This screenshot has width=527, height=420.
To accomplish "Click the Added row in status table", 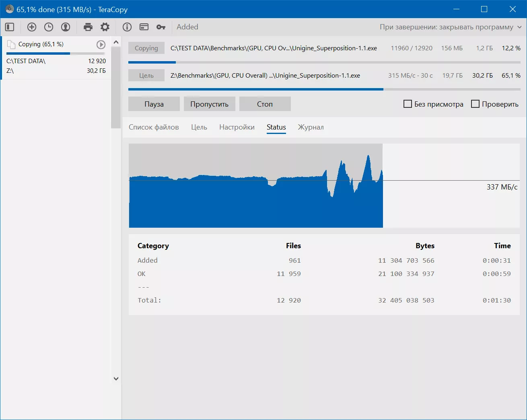I will (x=324, y=260).
